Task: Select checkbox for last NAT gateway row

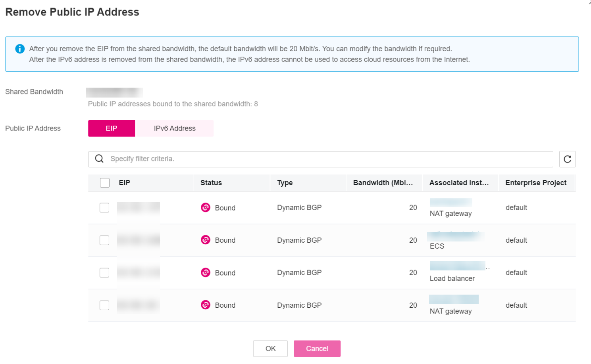Action: click(x=104, y=305)
